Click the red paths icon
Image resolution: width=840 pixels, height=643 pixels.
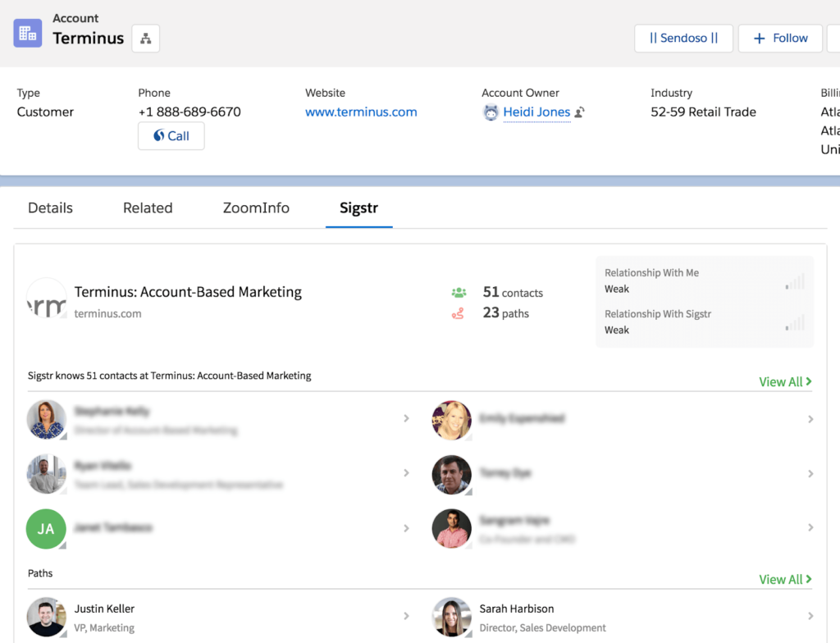point(458,313)
